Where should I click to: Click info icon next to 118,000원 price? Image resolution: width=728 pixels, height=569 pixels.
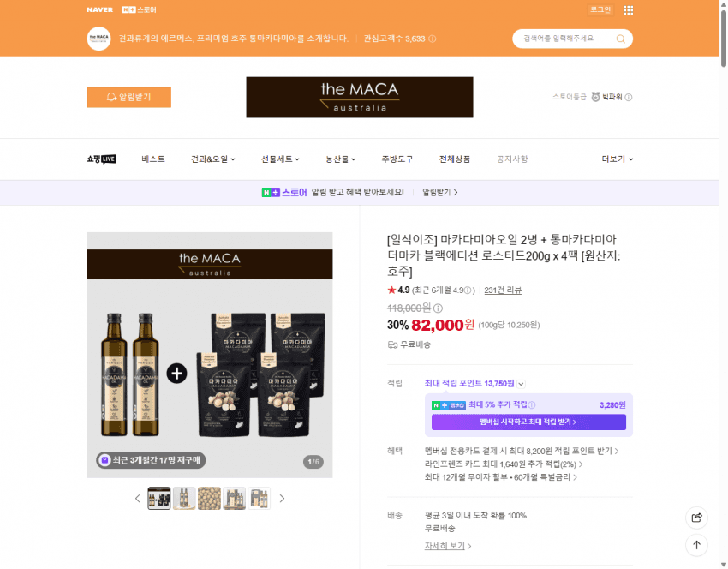438,308
